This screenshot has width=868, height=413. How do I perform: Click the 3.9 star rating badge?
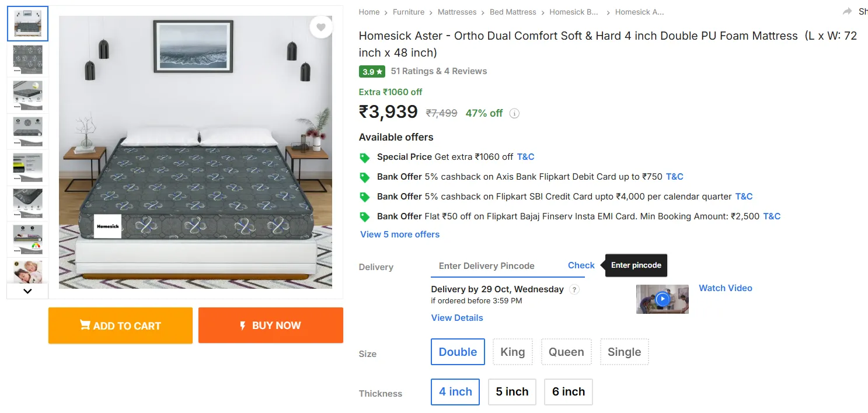click(x=372, y=72)
